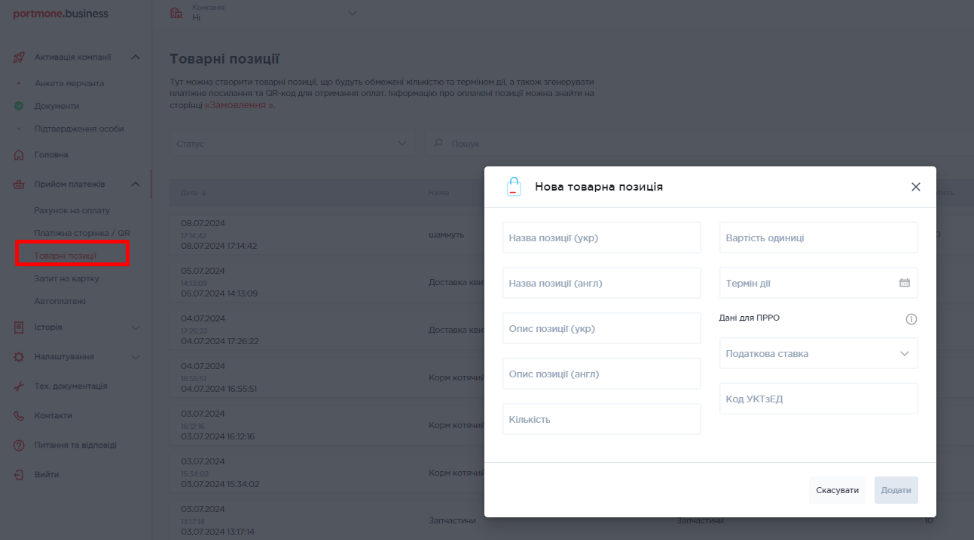Click the rocket icon beside Активація компанії

click(19, 57)
